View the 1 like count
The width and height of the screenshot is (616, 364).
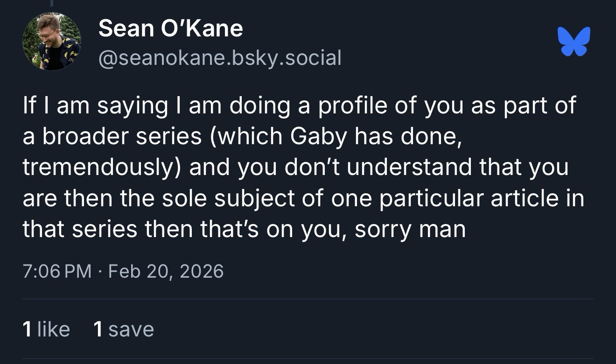coord(46,329)
